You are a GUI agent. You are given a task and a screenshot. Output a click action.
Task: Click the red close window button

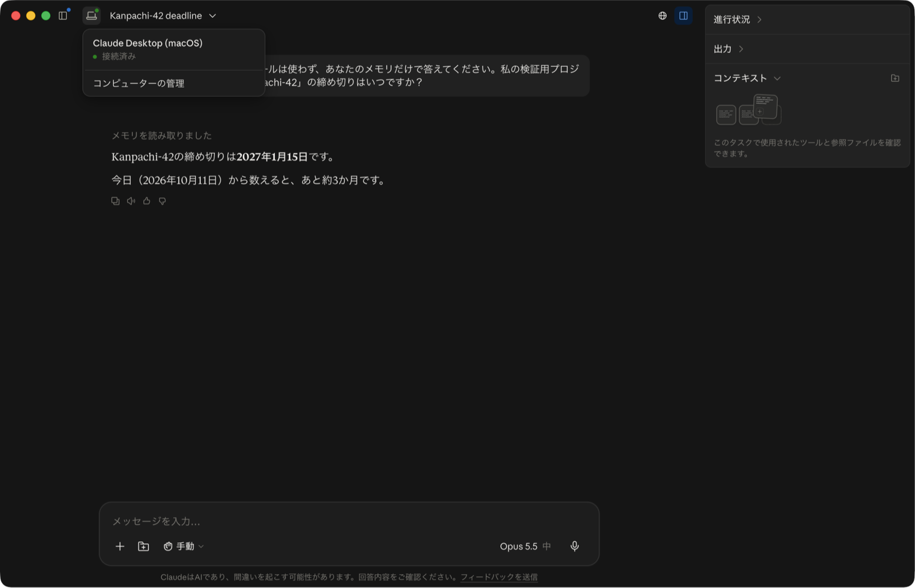point(16,15)
